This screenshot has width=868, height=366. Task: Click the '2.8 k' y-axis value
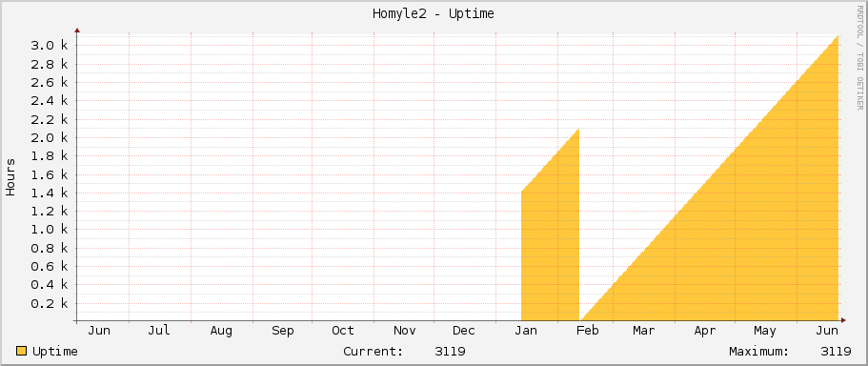point(49,64)
